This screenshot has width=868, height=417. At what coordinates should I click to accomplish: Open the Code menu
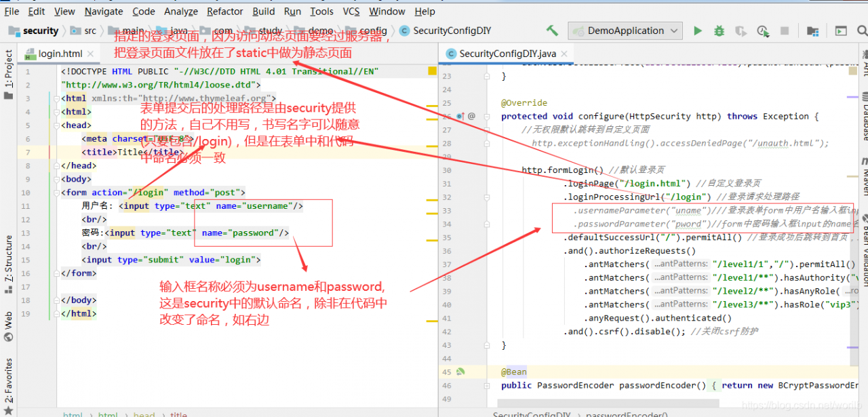click(144, 11)
